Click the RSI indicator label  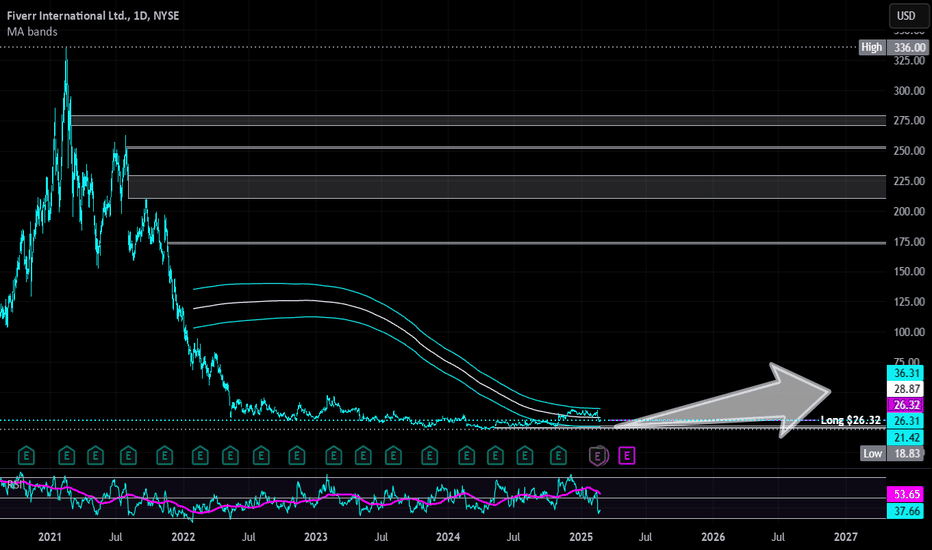coord(12,484)
